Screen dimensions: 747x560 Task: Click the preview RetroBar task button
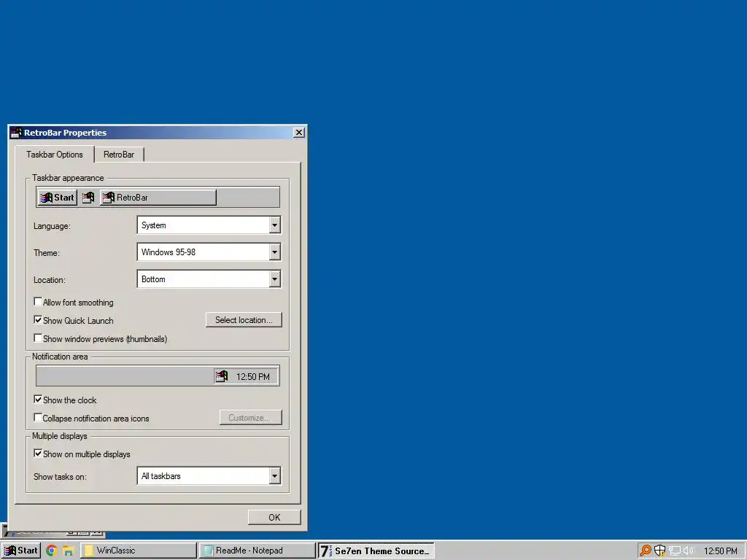tap(158, 198)
